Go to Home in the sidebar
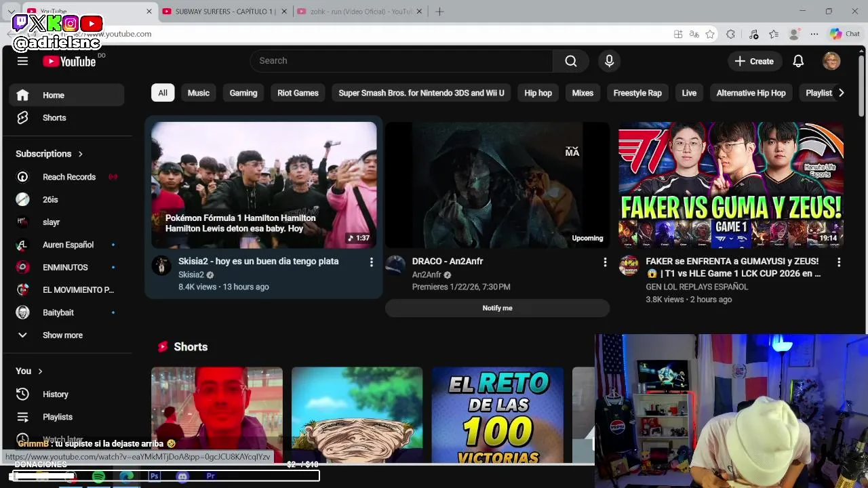Image resolution: width=868 pixels, height=488 pixels. (66, 95)
